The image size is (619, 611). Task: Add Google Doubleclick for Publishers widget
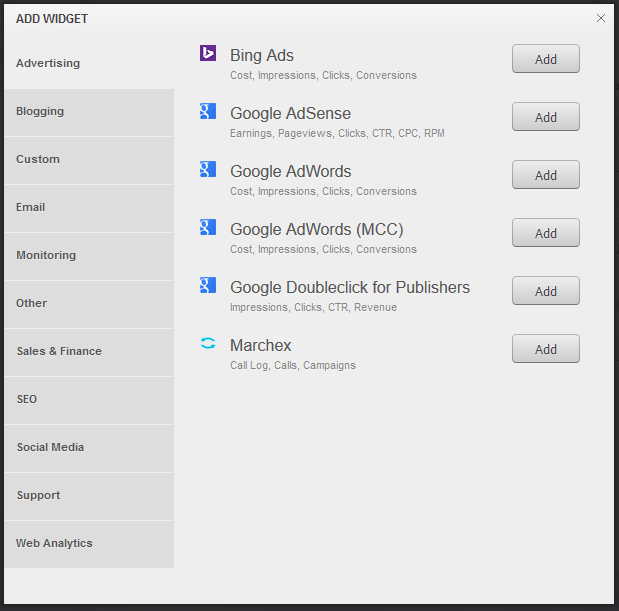(546, 291)
